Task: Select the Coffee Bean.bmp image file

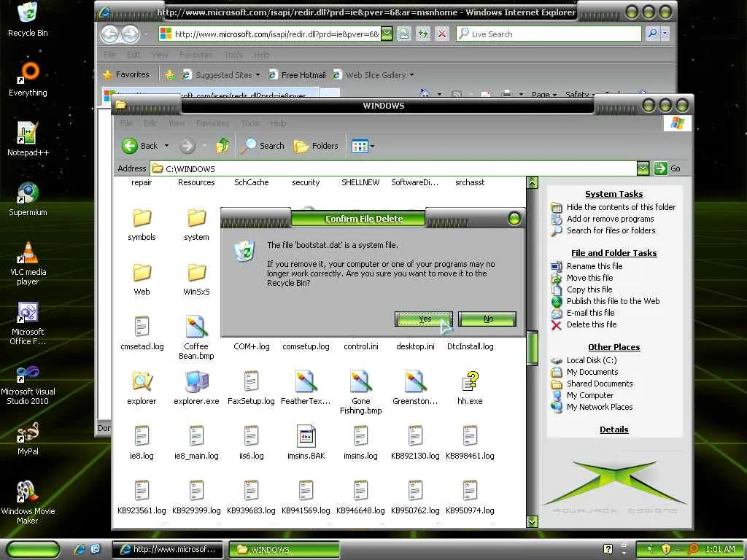Action: (x=196, y=338)
